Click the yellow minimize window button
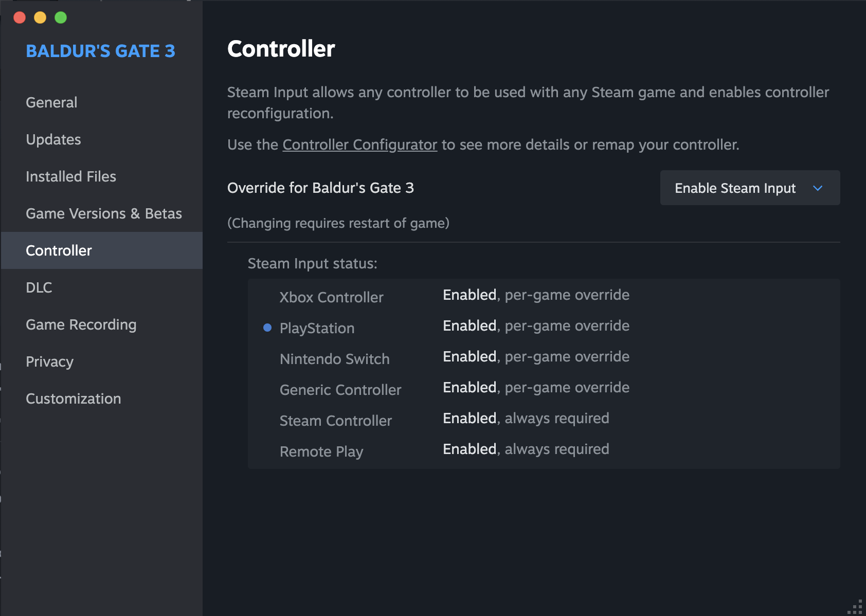Image resolution: width=866 pixels, height=616 pixels. point(40,17)
